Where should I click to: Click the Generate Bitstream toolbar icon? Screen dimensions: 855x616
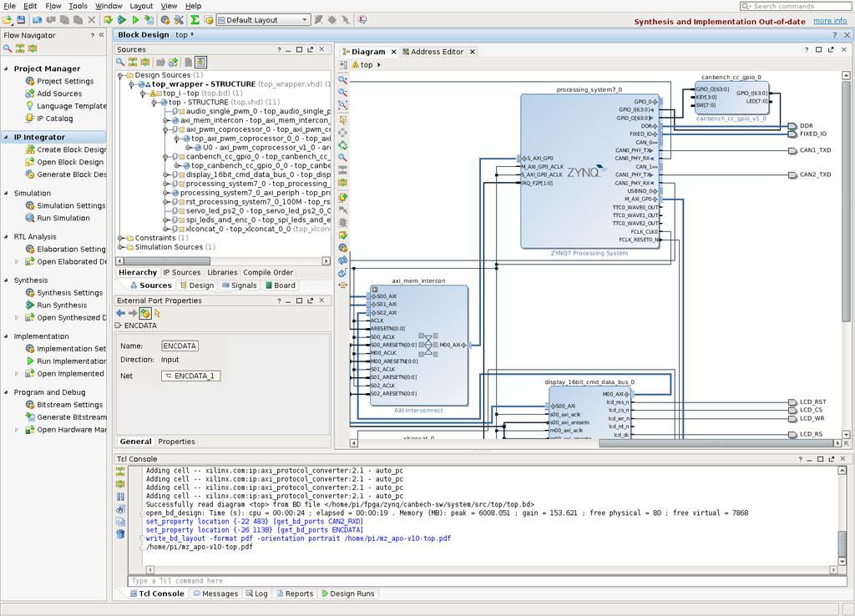(149, 20)
